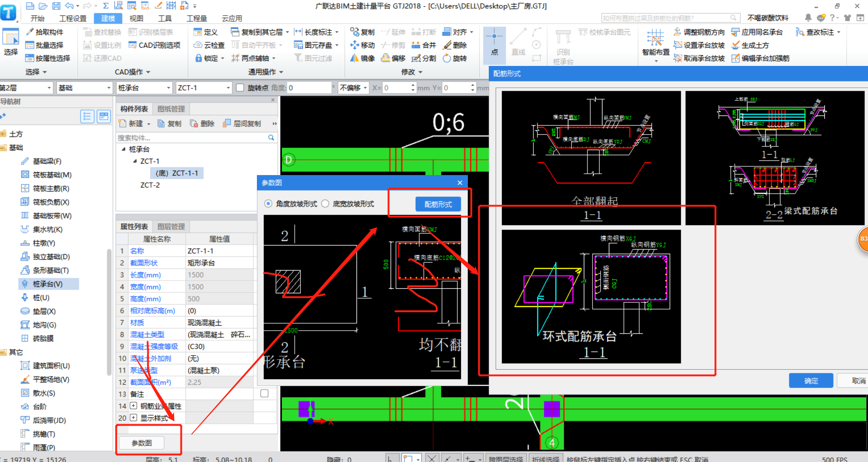This screenshot has width=868, height=462.
Task: Click the 选择 select tool
Action: tap(10, 42)
